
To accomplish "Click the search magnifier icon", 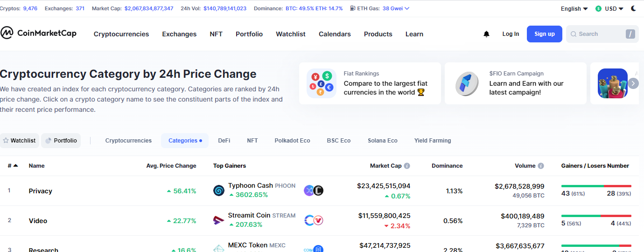I will (x=573, y=34).
